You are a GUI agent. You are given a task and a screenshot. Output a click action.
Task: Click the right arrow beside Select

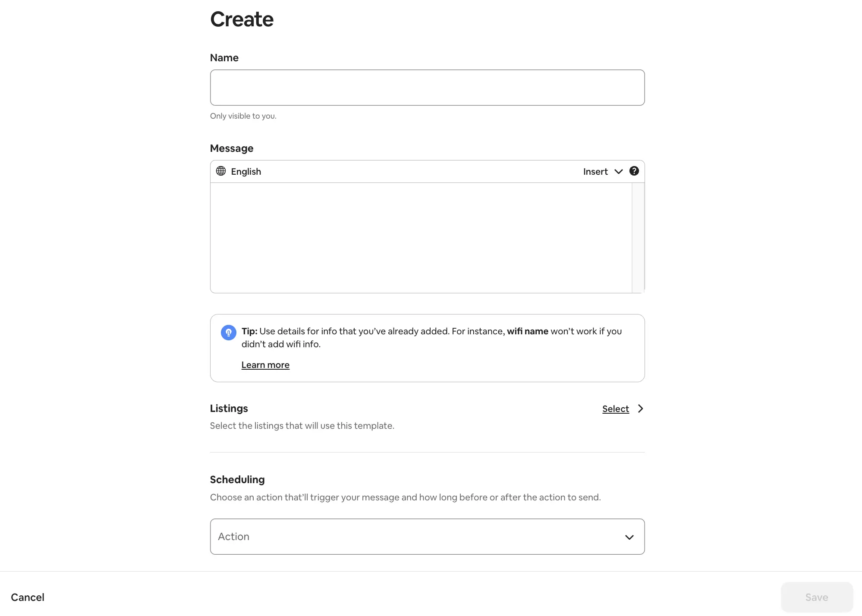pyautogui.click(x=640, y=409)
